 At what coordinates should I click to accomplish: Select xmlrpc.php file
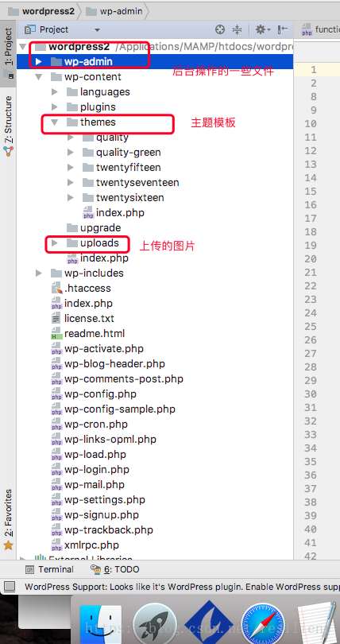85,545
